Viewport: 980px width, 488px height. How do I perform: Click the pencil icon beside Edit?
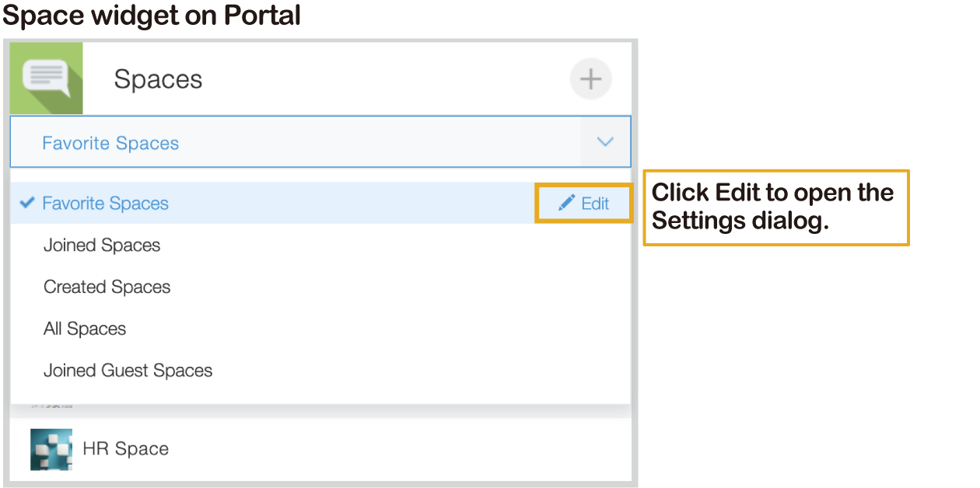[x=566, y=204]
